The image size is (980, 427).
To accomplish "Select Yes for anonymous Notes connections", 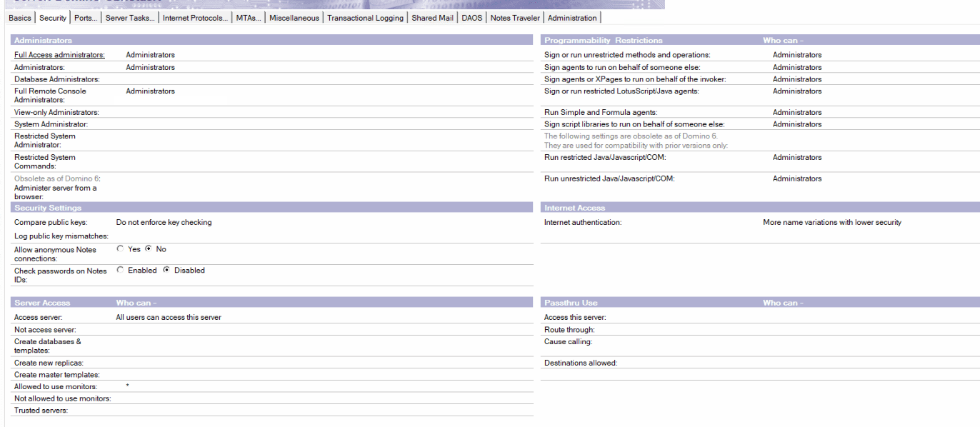I will 120,249.
